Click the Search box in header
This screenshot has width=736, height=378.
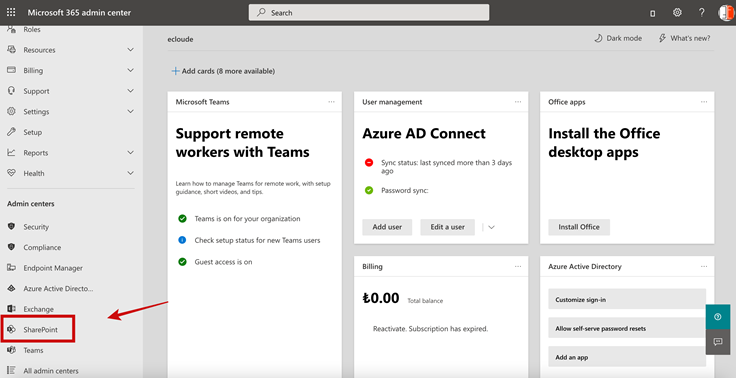369,13
